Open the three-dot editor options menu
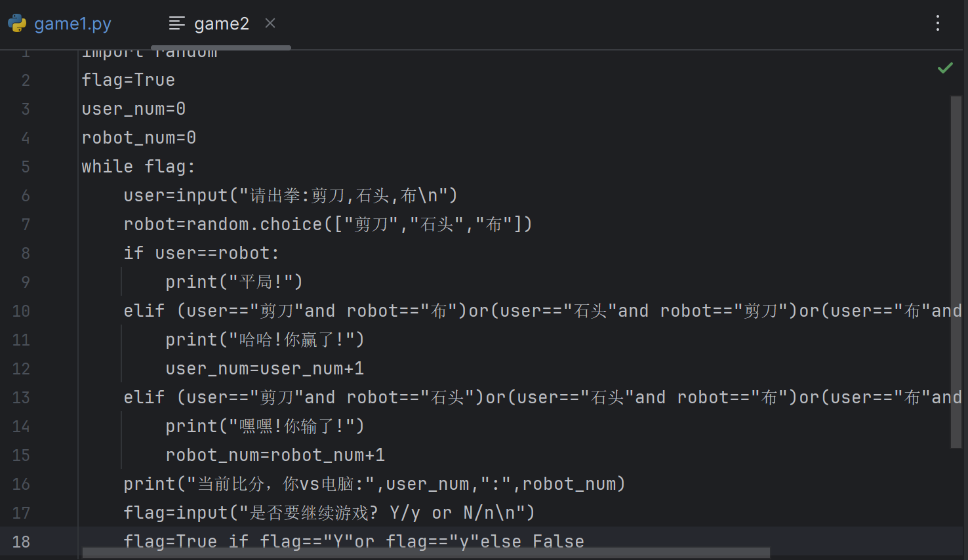968x560 pixels. coord(937,23)
